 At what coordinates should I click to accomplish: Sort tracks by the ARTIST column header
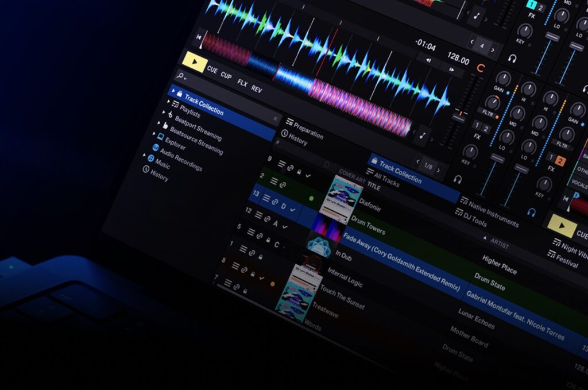pyautogui.click(x=498, y=246)
